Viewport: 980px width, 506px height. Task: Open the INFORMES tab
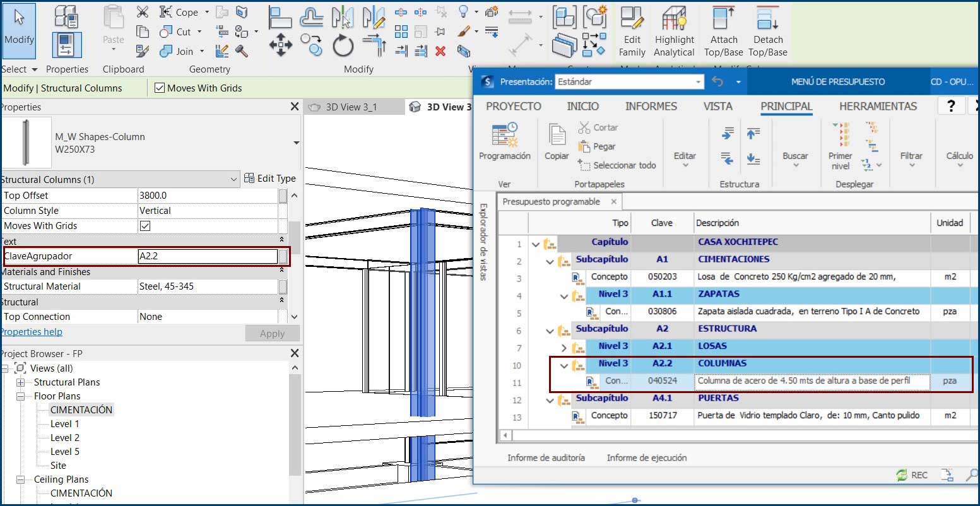tap(651, 107)
